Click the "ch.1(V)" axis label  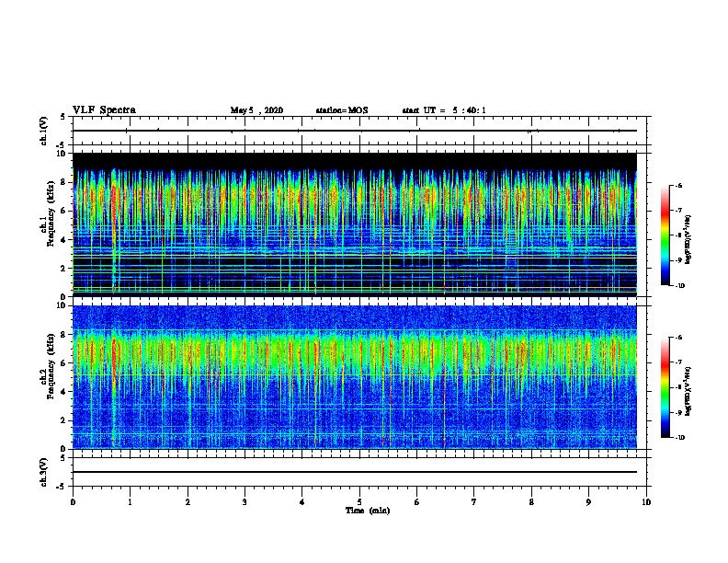pyautogui.click(x=43, y=131)
